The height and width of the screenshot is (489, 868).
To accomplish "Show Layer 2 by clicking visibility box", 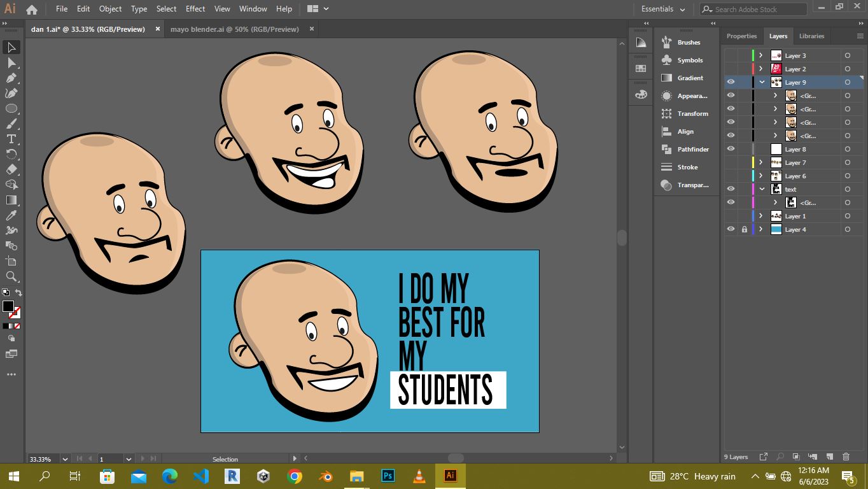I will [731, 69].
